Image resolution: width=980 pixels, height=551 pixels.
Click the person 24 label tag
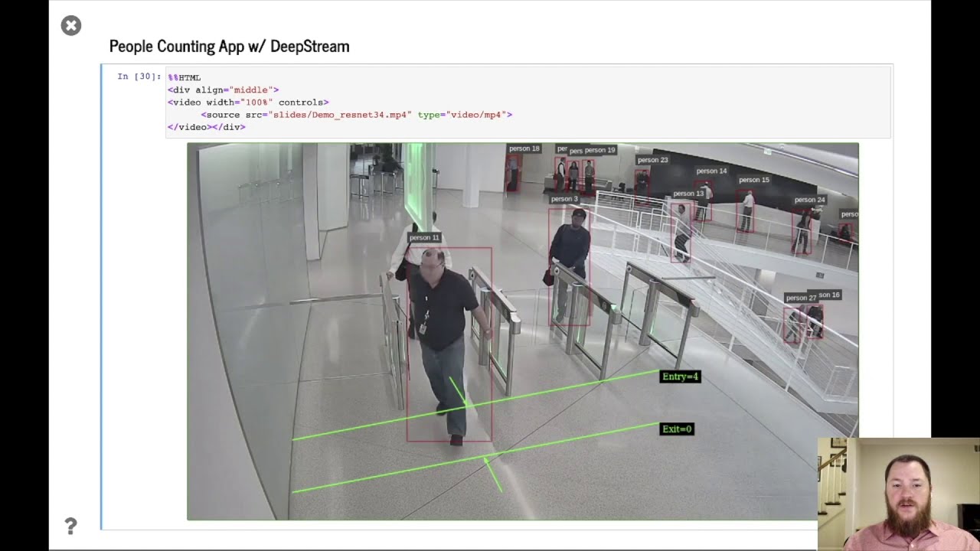click(809, 200)
